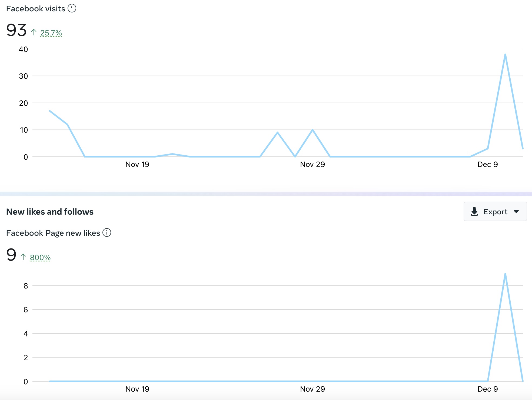The width and height of the screenshot is (532, 400).
Task: Click green up arrow beside 93 visits
Action: point(34,32)
